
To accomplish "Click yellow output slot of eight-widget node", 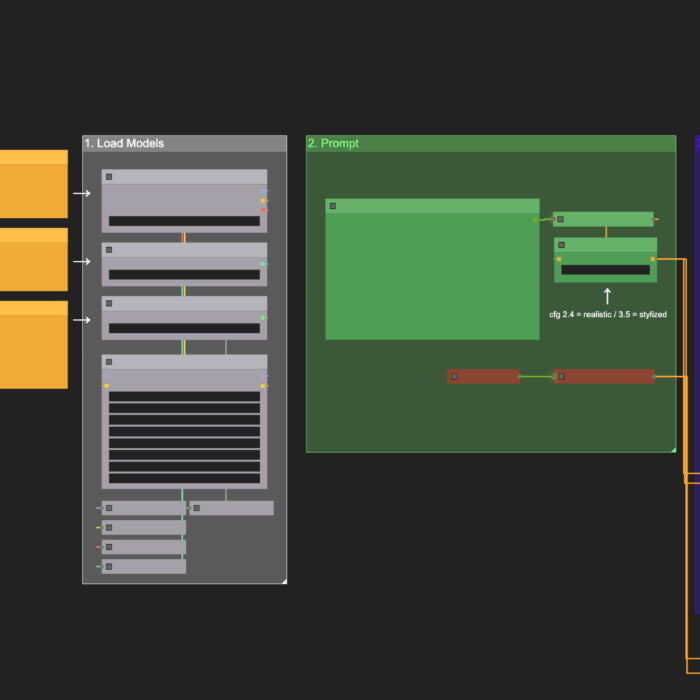I will tap(263, 386).
